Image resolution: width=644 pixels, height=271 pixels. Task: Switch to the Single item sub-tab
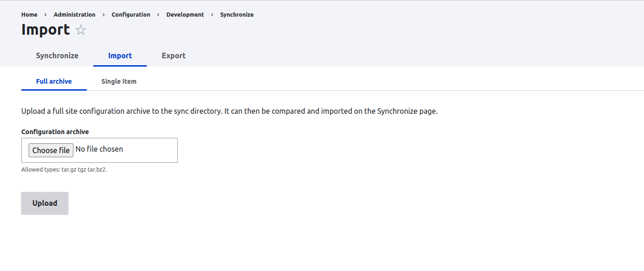(119, 81)
